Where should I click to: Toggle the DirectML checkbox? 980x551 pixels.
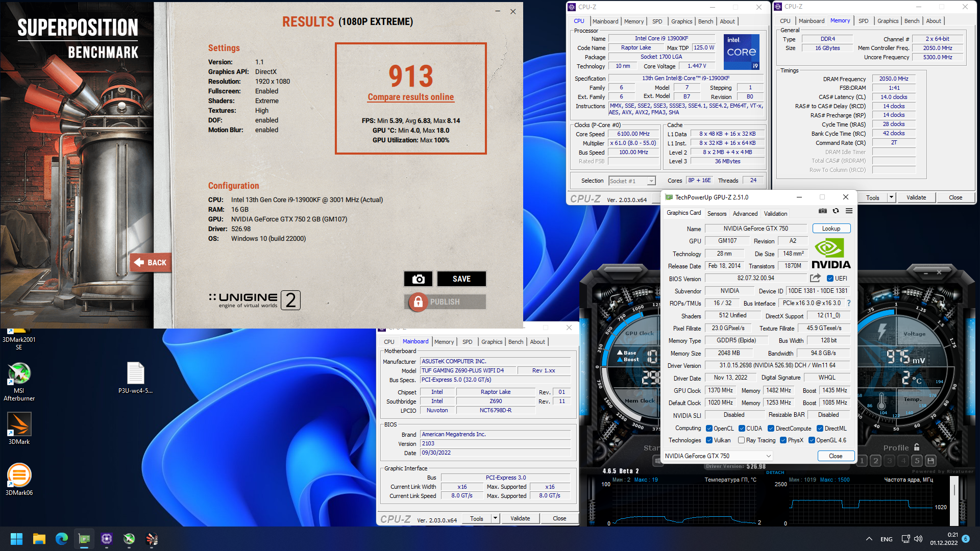[820, 429]
